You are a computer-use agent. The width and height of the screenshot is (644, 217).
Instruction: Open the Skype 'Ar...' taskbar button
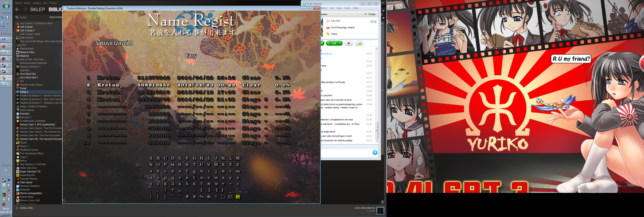[6, 84]
